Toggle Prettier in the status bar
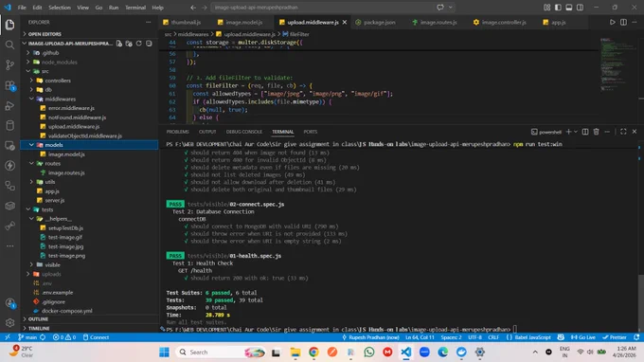Image resolution: width=644 pixels, height=362 pixels. pos(615,337)
